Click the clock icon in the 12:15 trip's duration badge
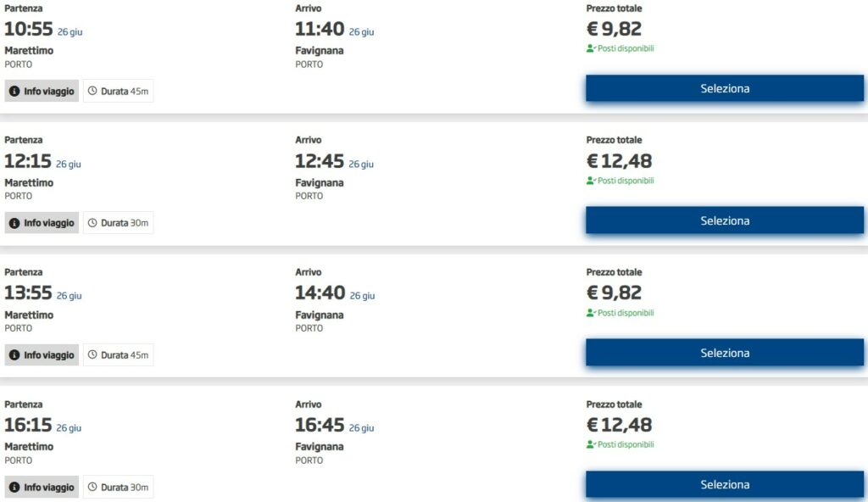 [x=92, y=223]
